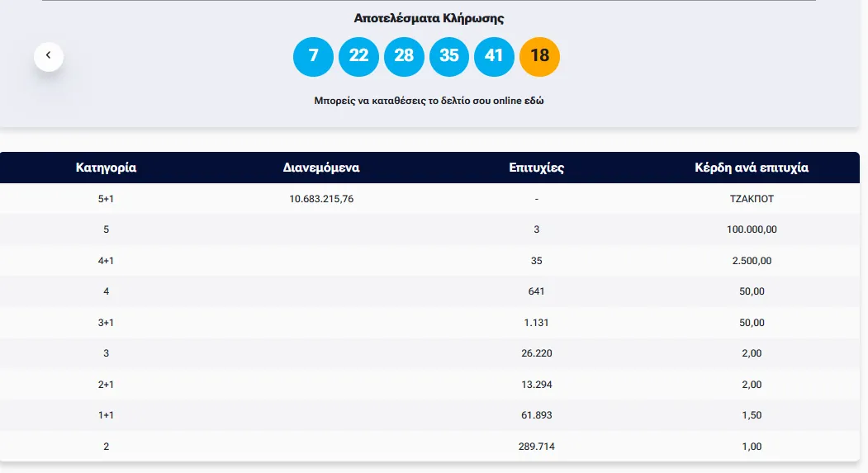868x473 pixels.
Task: Select the Επιτυχίες column header
Action: (537, 168)
